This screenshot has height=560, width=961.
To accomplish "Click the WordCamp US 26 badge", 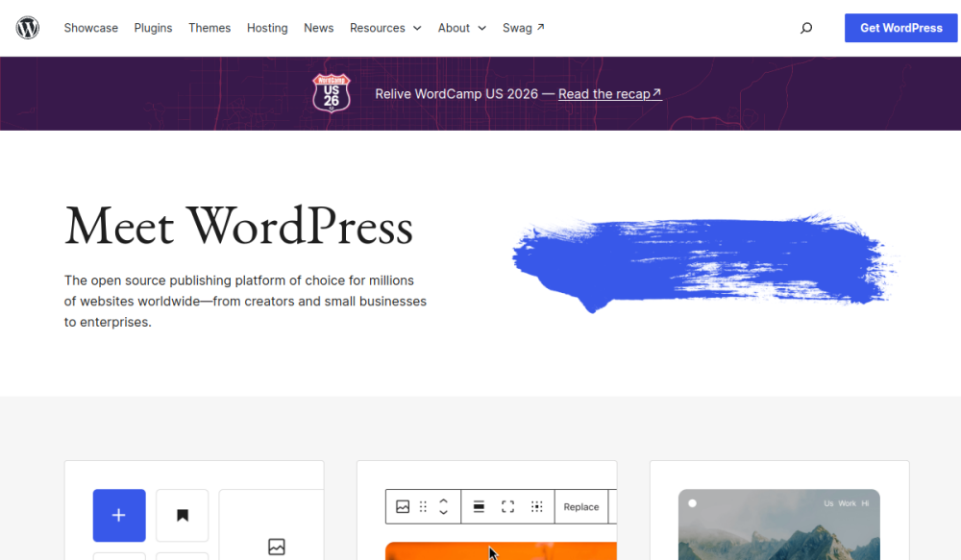I will point(332,93).
